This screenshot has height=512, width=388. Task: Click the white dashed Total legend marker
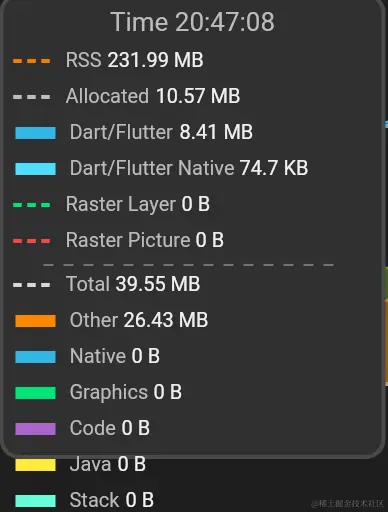pos(32,285)
